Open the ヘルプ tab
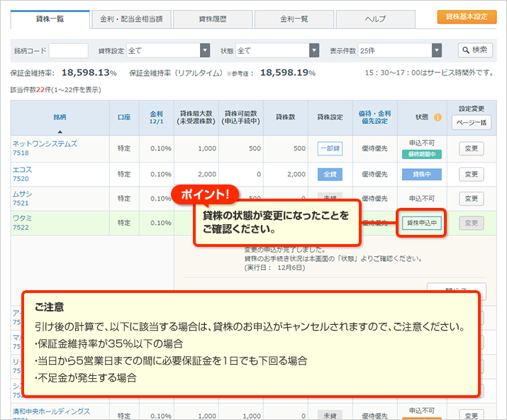 (375, 18)
